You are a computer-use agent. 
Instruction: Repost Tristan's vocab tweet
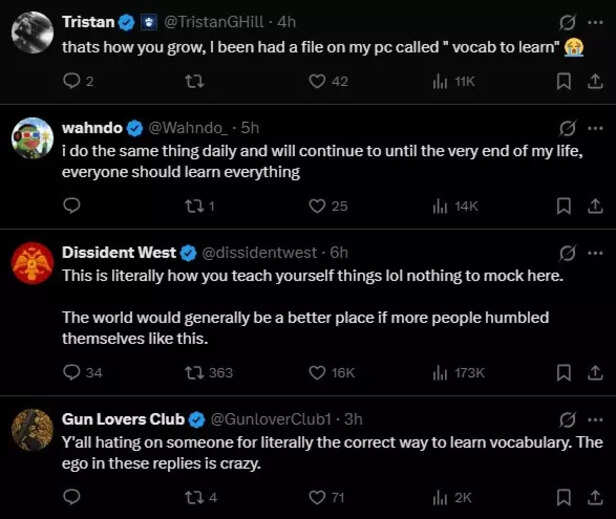196,81
